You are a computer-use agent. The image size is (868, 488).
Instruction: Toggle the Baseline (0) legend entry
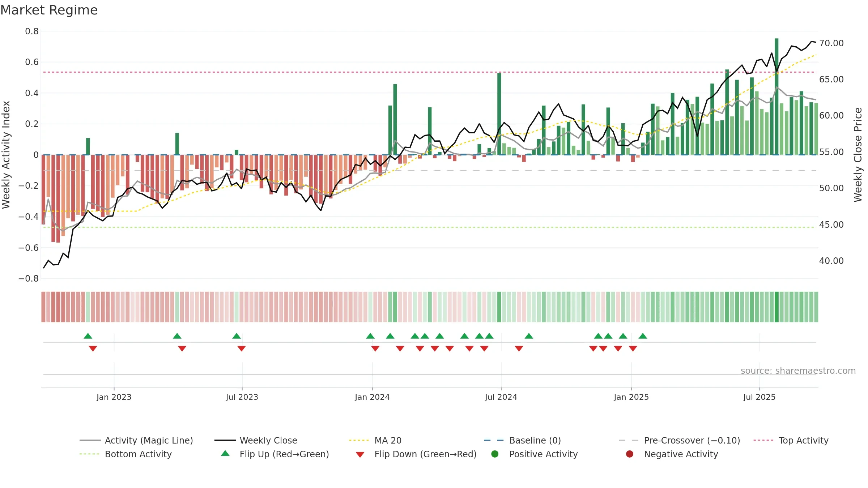pos(522,440)
